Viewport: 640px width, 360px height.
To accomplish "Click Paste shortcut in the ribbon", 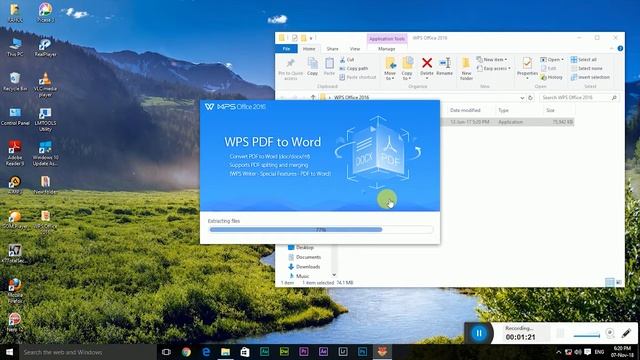I will (x=358, y=77).
